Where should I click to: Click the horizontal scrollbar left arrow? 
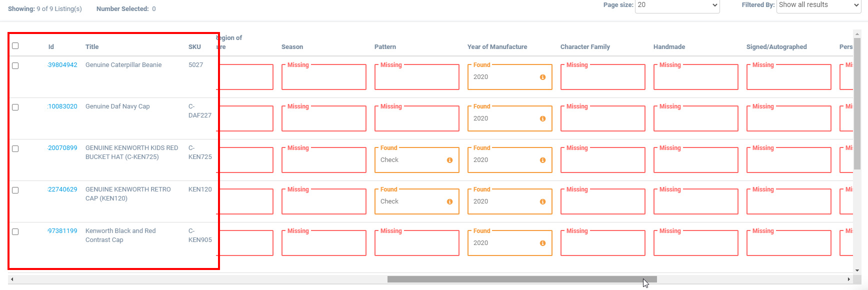pyautogui.click(x=12, y=279)
